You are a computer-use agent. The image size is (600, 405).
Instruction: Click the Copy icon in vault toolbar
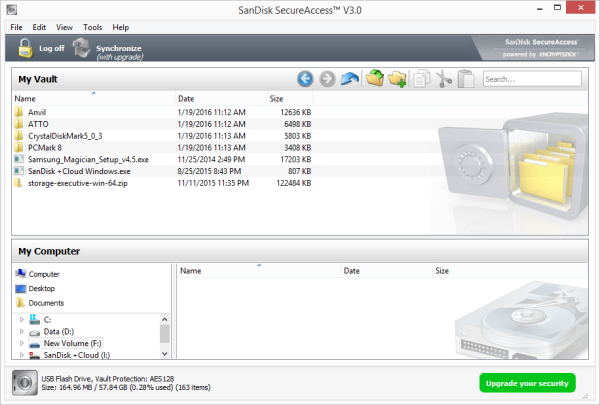tap(421, 78)
